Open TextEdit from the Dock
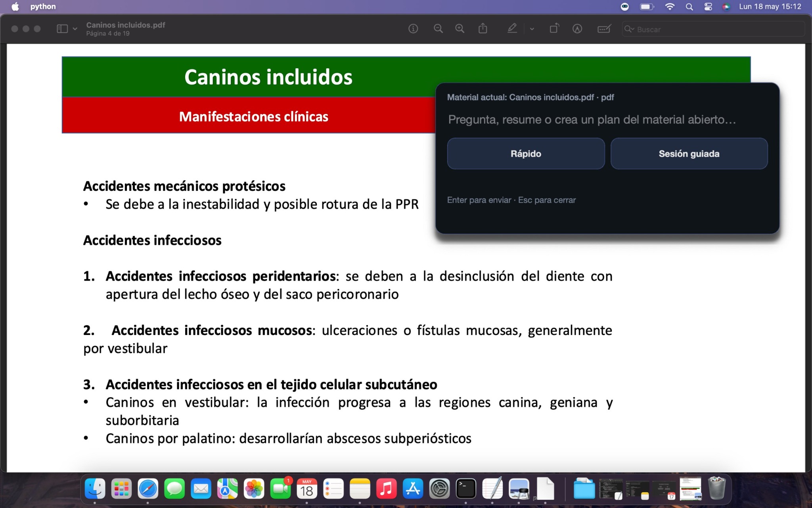812x508 pixels. [x=492, y=488]
